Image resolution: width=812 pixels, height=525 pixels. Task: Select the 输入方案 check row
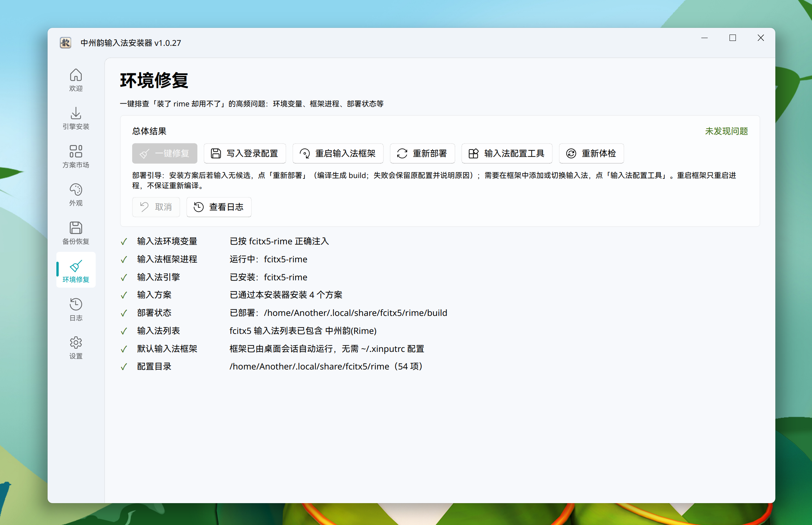point(440,295)
